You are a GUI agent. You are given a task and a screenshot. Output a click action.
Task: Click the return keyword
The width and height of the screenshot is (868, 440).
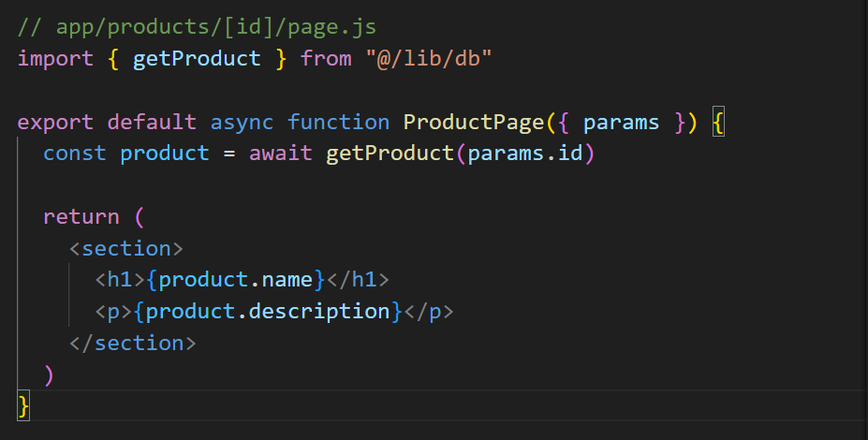pyautogui.click(x=81, y=217)
